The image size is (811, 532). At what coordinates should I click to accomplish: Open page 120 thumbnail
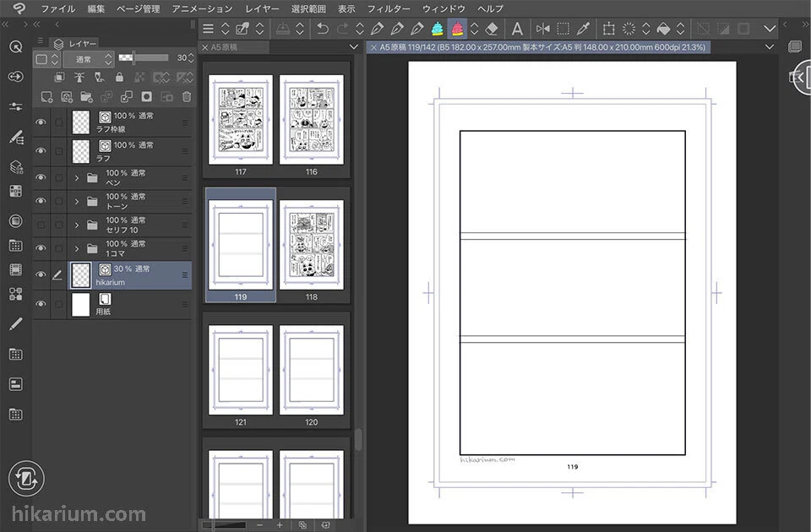click(x=312, y=370)
